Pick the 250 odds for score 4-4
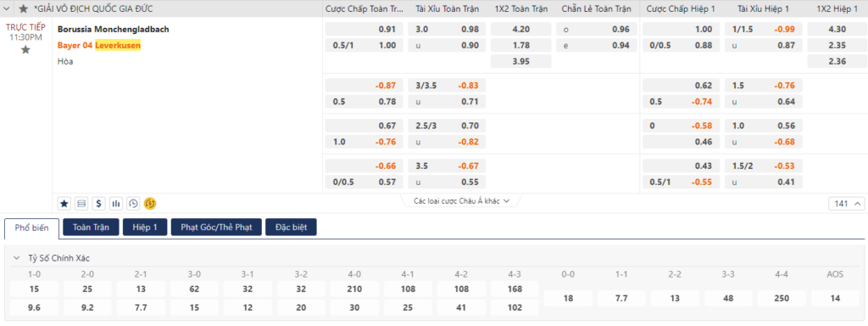The width and height of the screenshot is (868, 326). point(782,298)
